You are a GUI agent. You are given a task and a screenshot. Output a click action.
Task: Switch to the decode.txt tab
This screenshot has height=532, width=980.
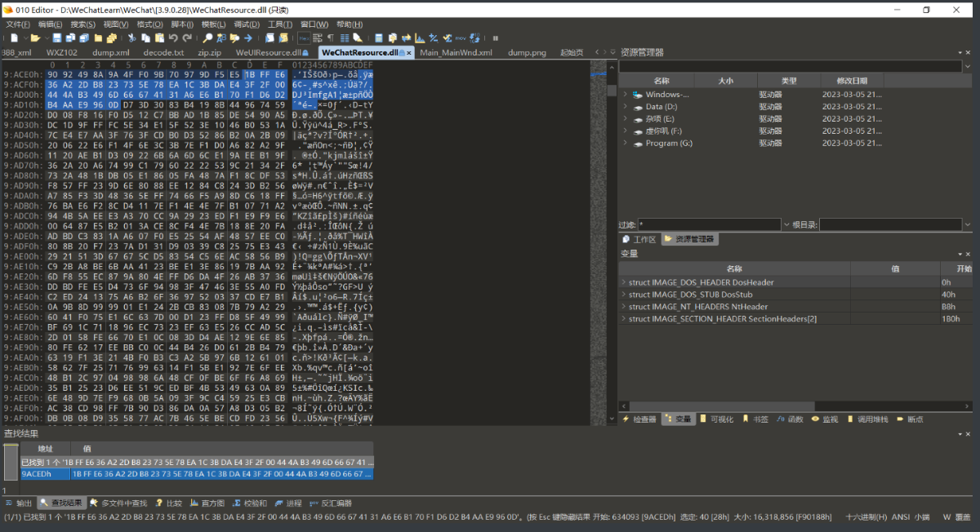[x=163, y=52]
